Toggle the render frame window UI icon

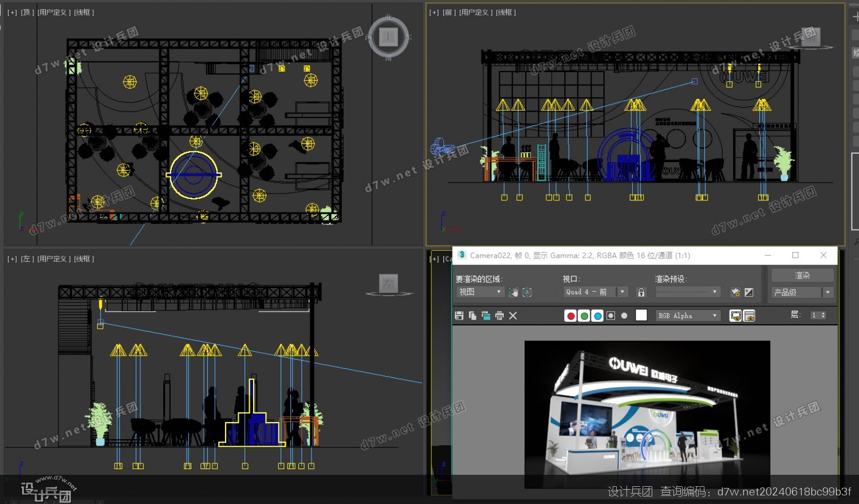[749, 316]
